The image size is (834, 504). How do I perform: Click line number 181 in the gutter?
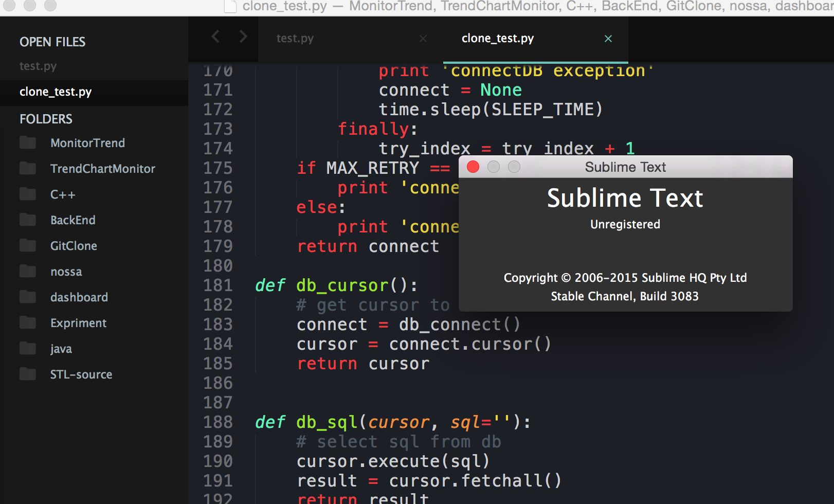(x=218, y=285)
